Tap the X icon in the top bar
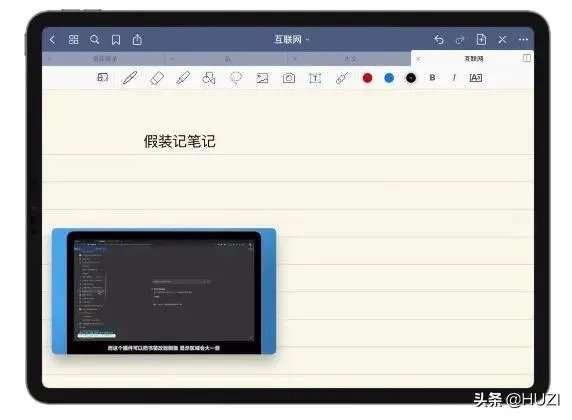 coord(502,39)
